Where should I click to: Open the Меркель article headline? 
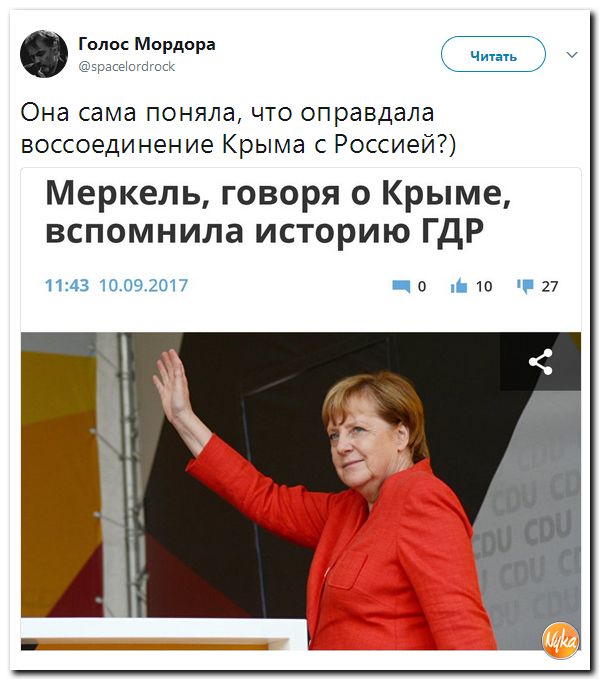point(278,212)
